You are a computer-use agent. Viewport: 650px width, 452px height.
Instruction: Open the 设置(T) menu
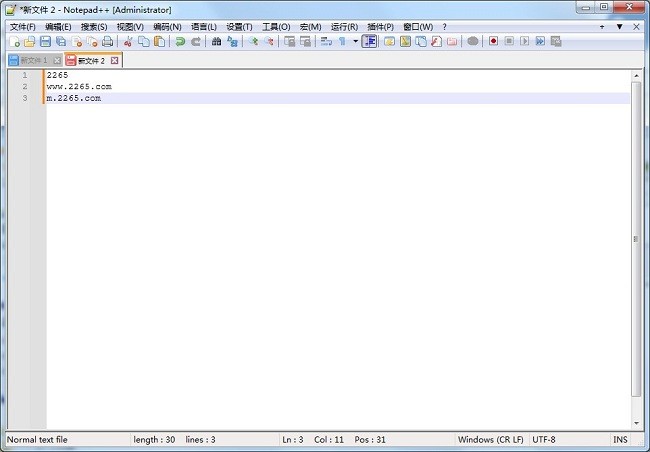click(239, 27)
